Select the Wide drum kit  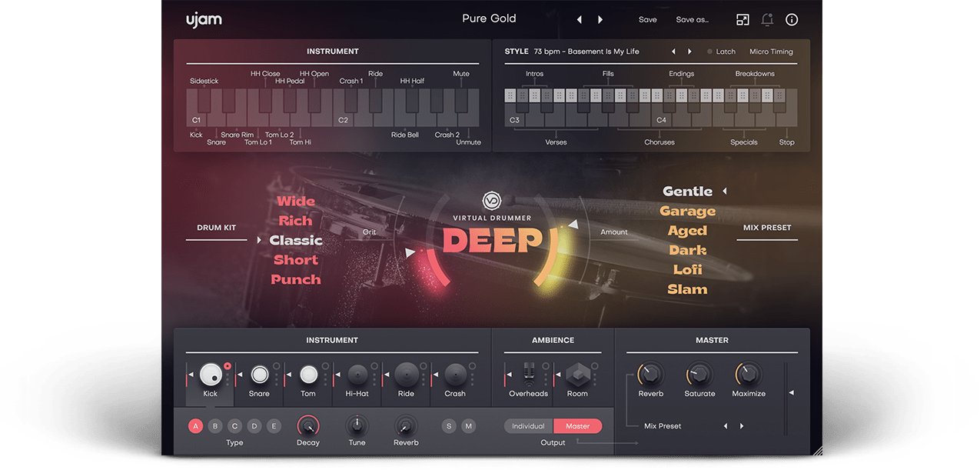tap(296, 202)
